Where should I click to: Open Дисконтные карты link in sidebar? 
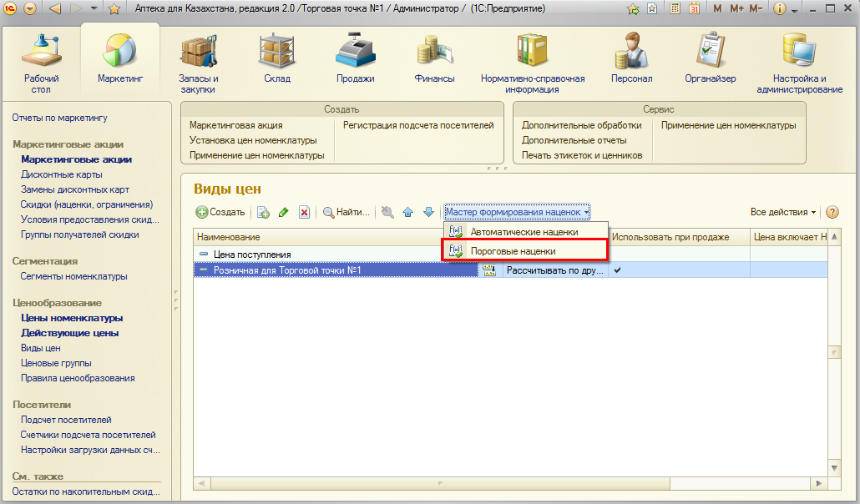62,174
